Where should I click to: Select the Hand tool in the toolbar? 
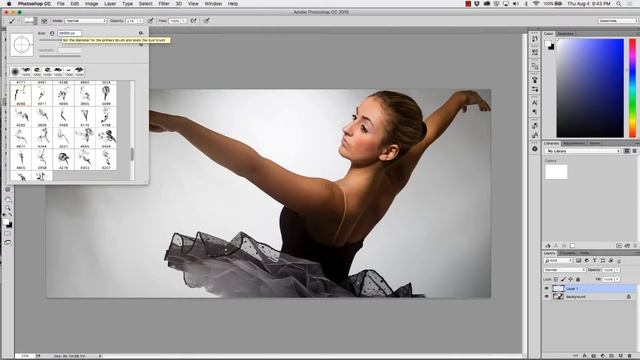(8, 199)
